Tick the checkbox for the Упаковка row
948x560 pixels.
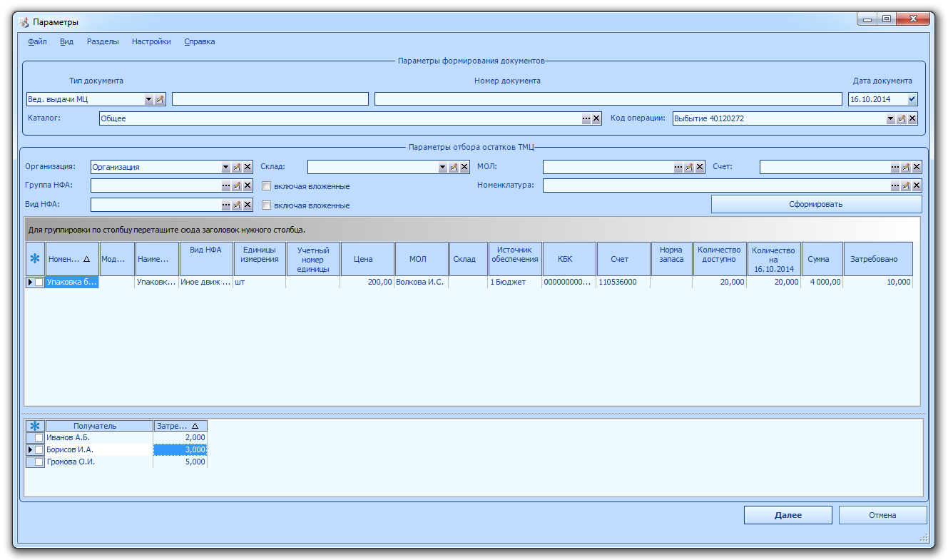tap(40, 282)
